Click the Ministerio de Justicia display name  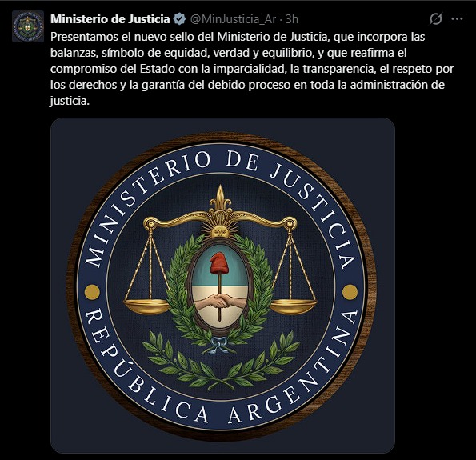(110, 19)
